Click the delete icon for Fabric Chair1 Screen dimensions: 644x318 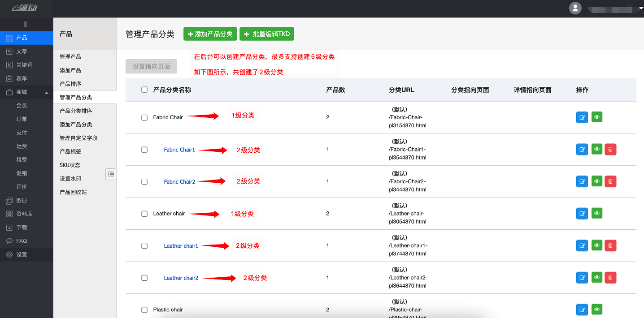coord(610,150)
